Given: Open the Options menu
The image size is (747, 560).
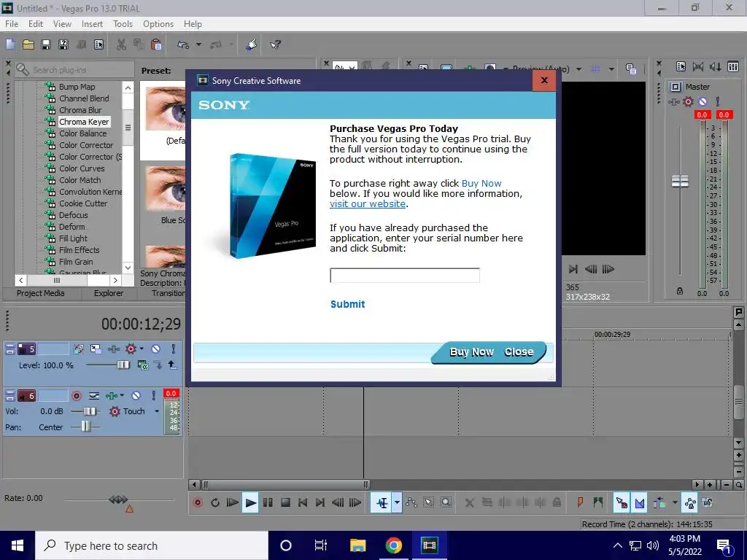Looking at the screenshot, I should pos(158,24).
